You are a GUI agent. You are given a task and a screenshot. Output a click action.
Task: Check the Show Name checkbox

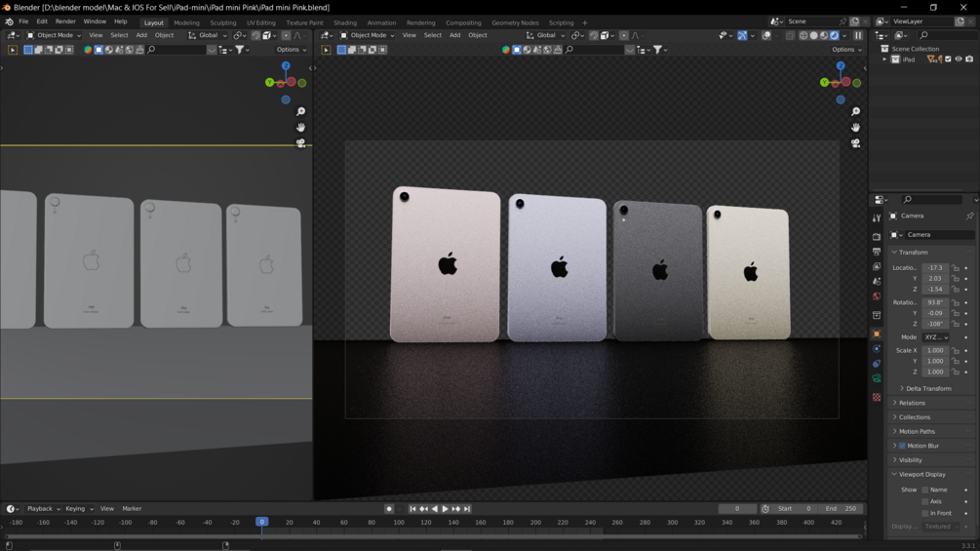coord(925,490)
